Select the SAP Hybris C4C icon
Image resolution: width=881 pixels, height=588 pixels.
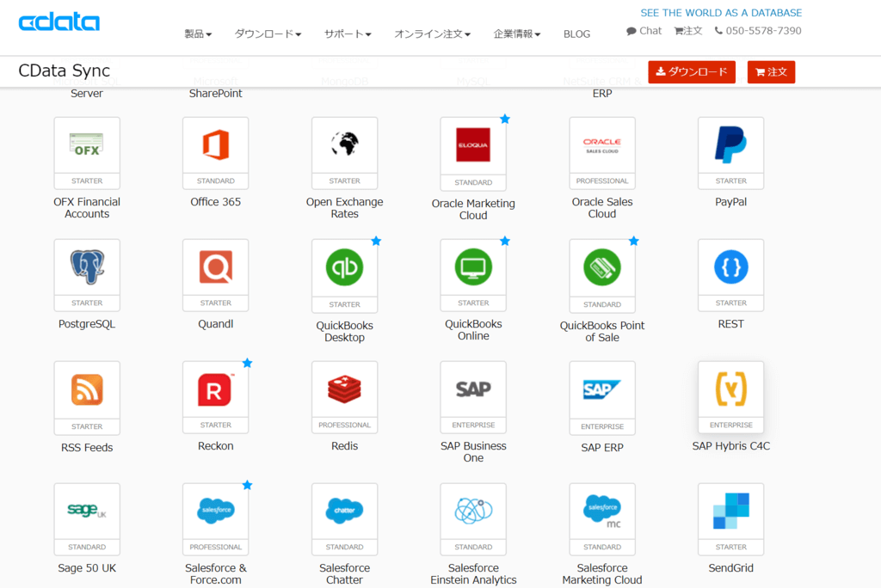click(731, 389)
